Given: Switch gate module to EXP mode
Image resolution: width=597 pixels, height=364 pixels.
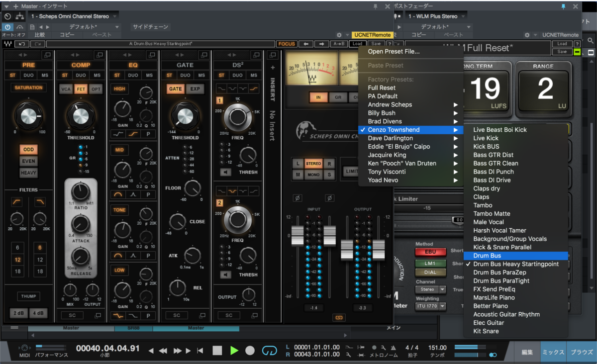Looking at the screenshot, I should click(x=196, y=89).
